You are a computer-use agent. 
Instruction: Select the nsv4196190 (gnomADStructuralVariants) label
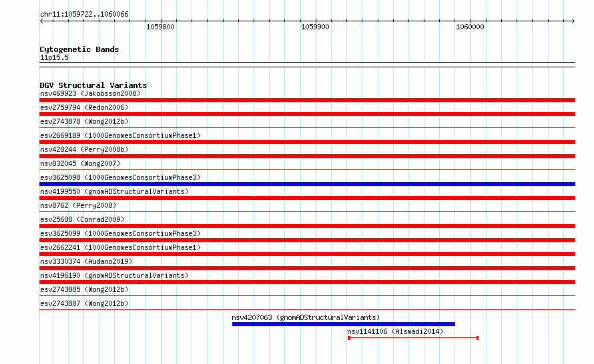pos(114,275)
